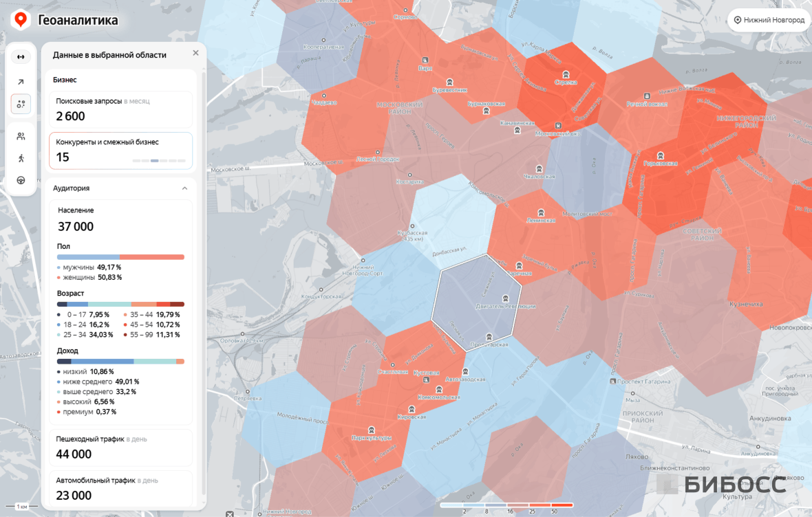Open the Автомобильный трафик card
Viewport: 812px width, 517px height.
coord(120,488)
